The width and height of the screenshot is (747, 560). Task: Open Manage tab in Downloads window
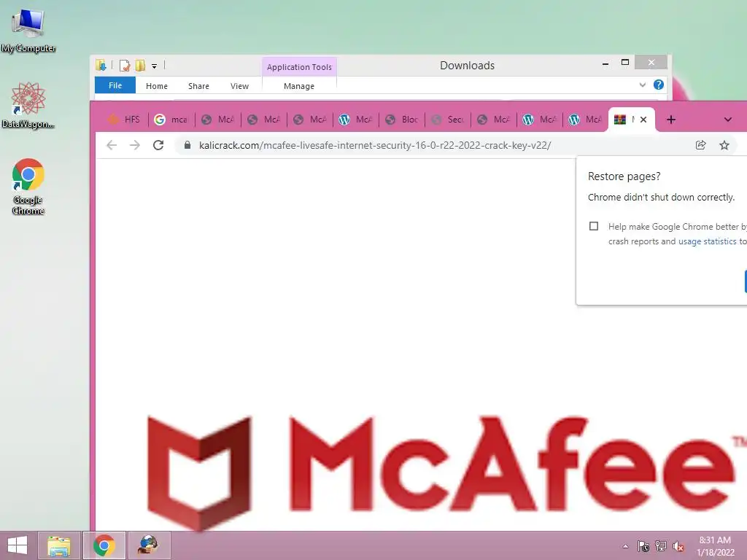pos(298,86)
